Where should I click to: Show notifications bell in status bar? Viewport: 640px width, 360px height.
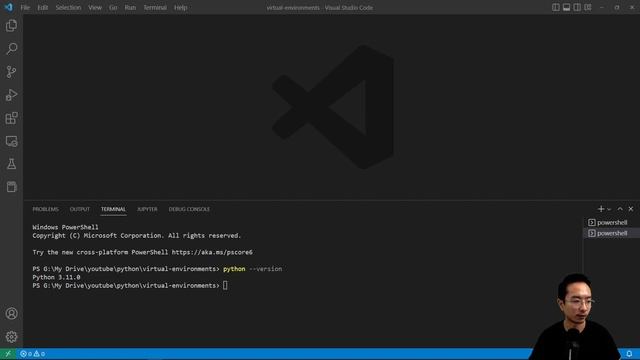629,354
